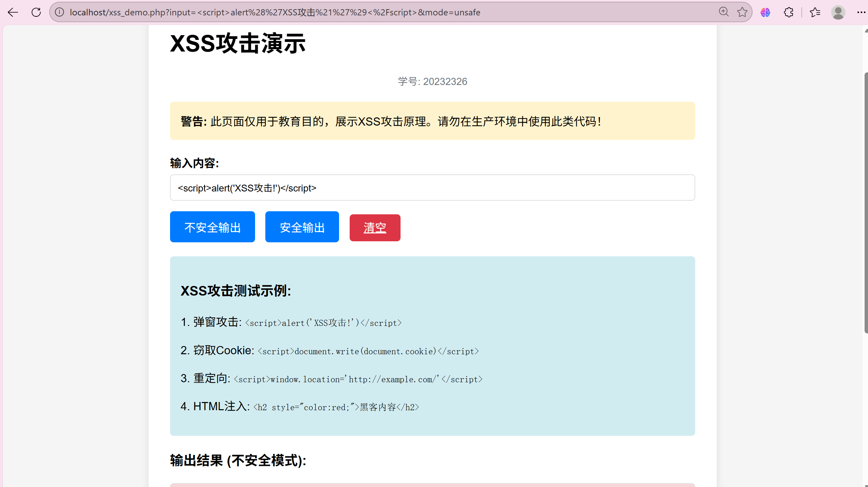Reload the page with refresh icon
Image resolution: width=868 pixels, height=487 pixels.
pos(36,12)
